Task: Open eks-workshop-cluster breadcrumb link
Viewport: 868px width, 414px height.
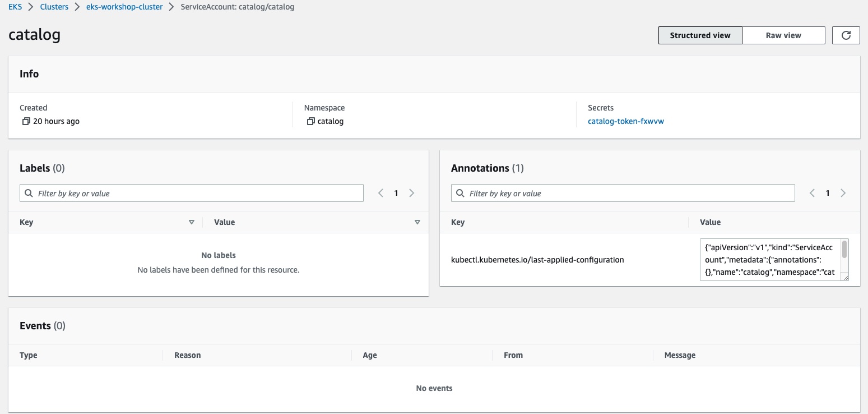Action: 124,7
